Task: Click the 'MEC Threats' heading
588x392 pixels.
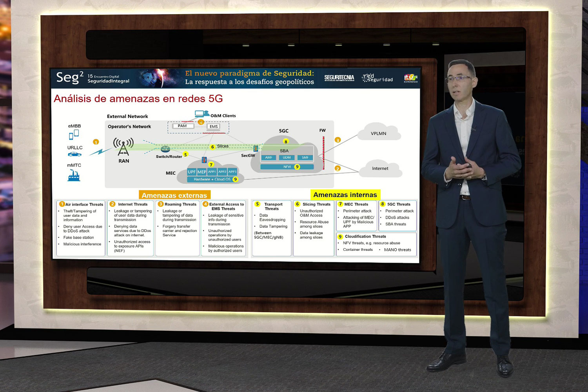Action: click(x=356, y=204)
